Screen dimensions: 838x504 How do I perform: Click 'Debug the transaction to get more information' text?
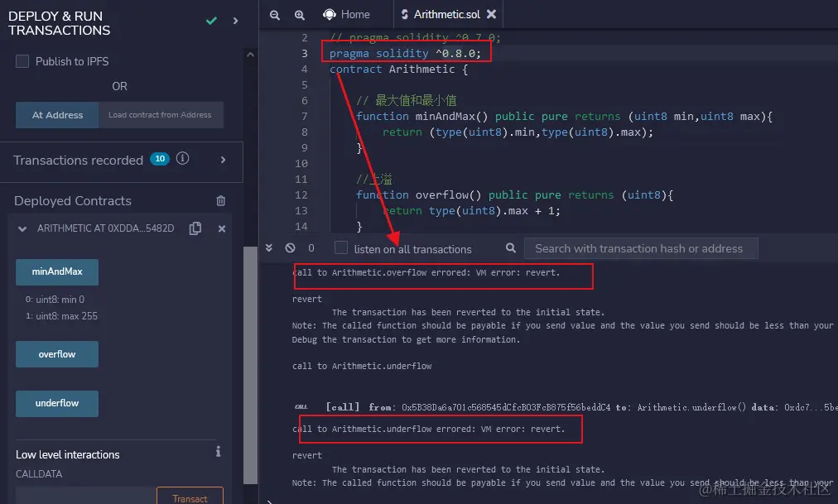click(x=406, y=339)
